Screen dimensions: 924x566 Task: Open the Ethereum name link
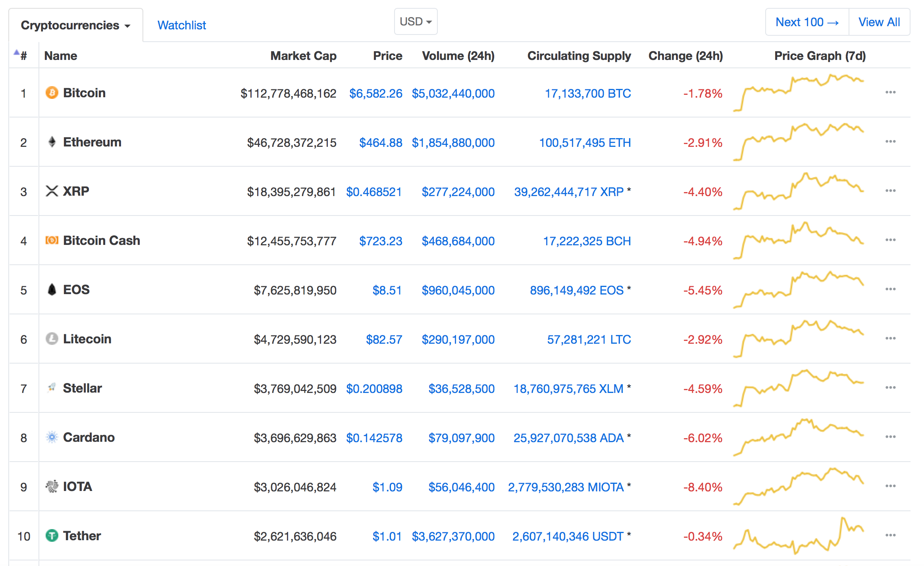pos(92,142)
